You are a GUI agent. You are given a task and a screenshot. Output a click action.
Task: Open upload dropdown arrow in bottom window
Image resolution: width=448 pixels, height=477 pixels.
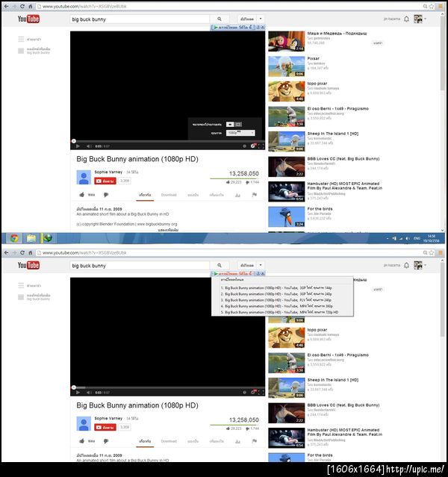tap(261, 265)
